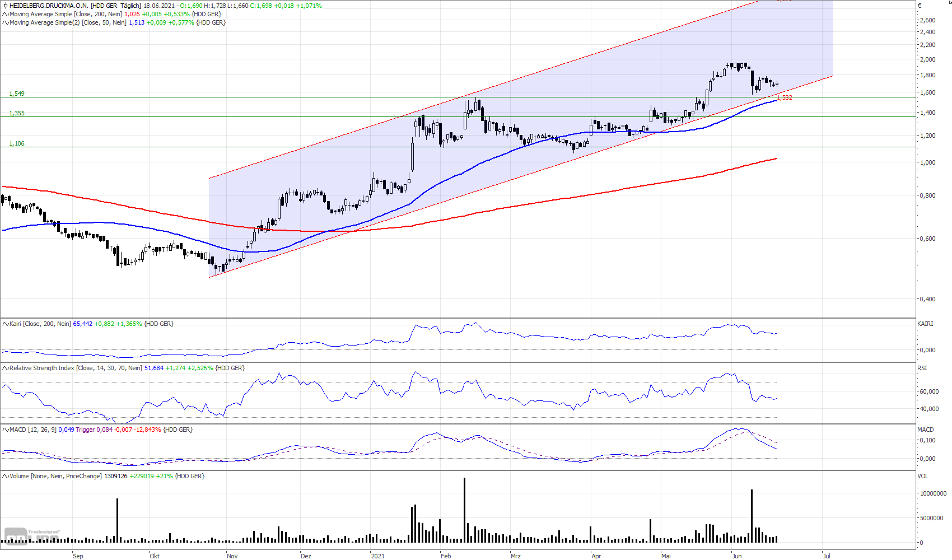Select the Volume [None, Nein, PriceChange] legend
This screenshot has width=952, height=560.
tap(55, 476)
